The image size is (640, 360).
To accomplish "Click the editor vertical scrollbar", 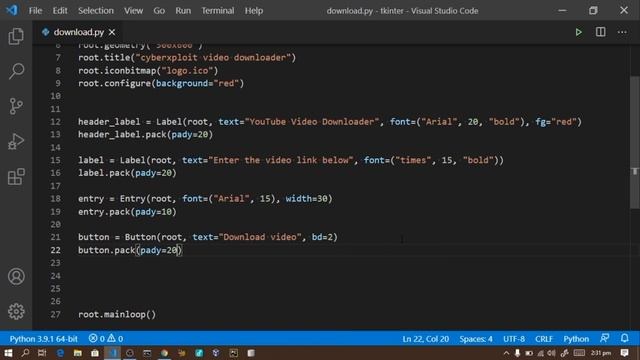I will coord(635,143).
